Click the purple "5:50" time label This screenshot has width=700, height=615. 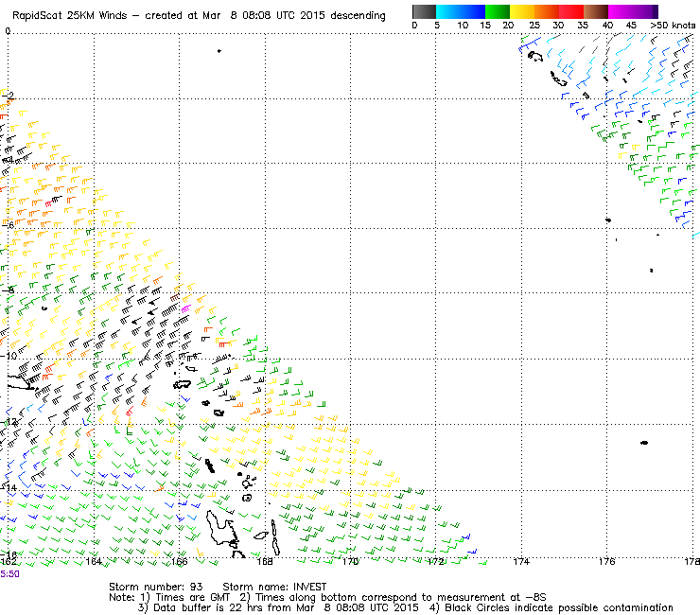pyautogui.click(x=9, y=574)
